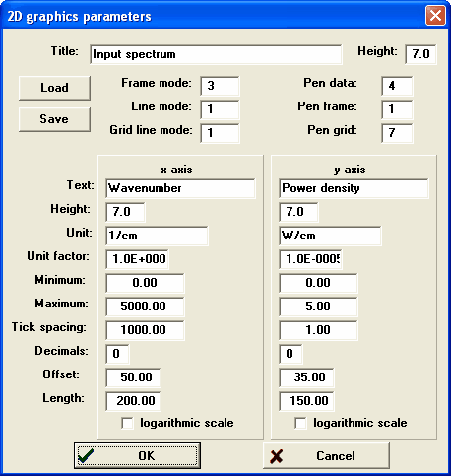
Task: Click the 'y-axis' column heading
Action: tap(350, 170)
